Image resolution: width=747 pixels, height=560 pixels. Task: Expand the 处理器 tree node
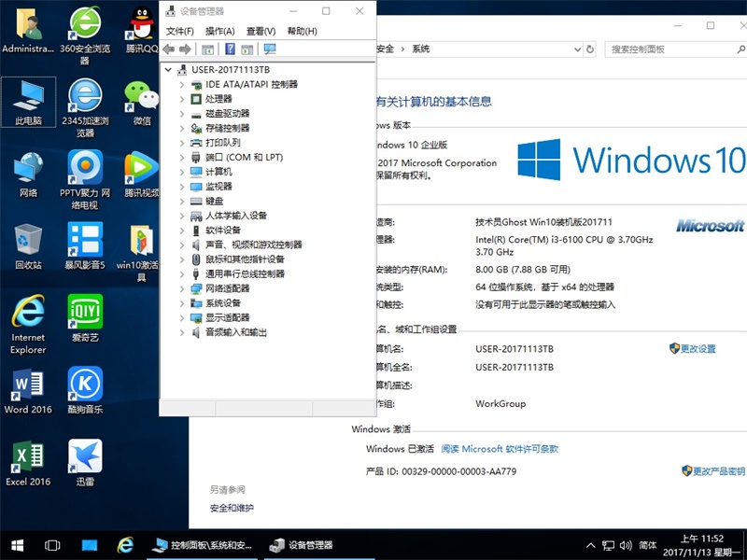182,99
